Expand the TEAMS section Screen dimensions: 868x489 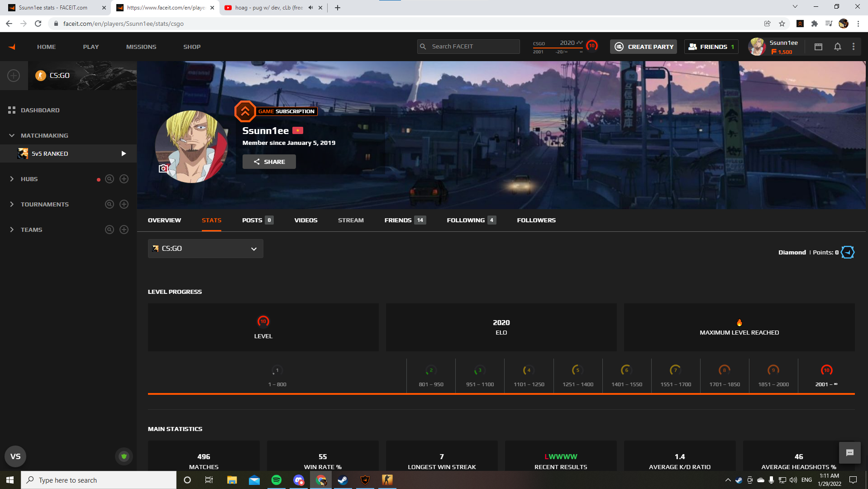click(x=12, y=230)
